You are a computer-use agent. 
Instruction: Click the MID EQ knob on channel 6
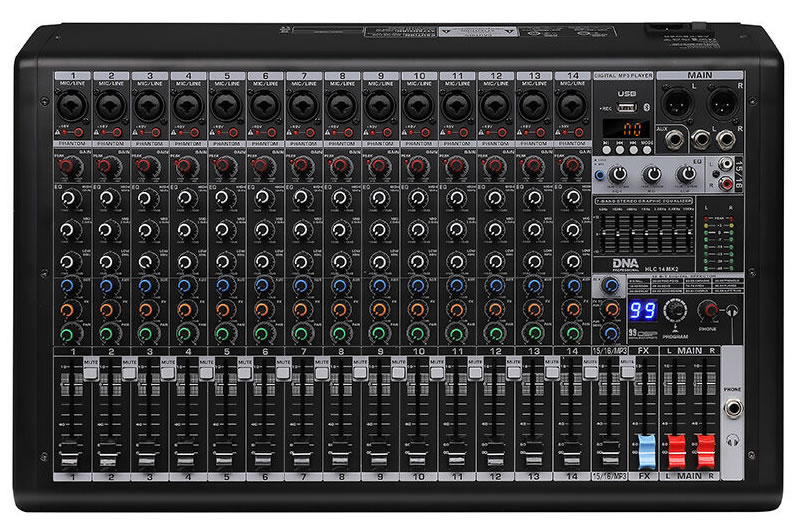click(x=262, y=230)
